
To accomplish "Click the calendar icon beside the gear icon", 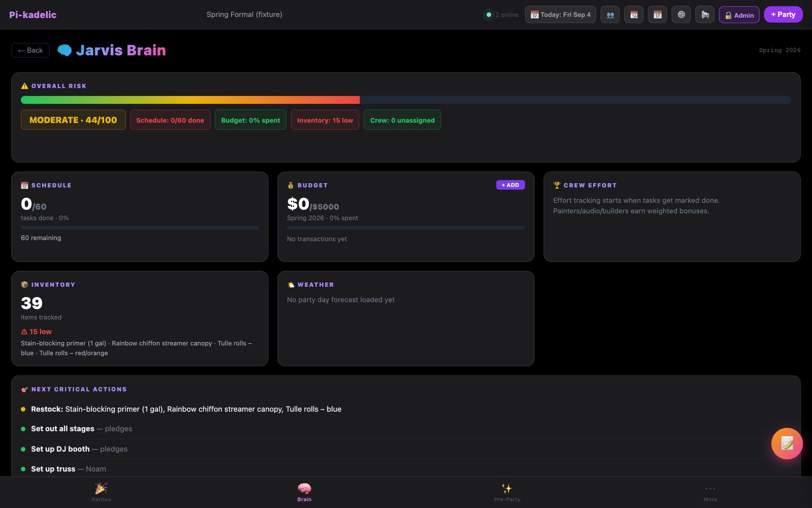I will click(x=657, y=15).
